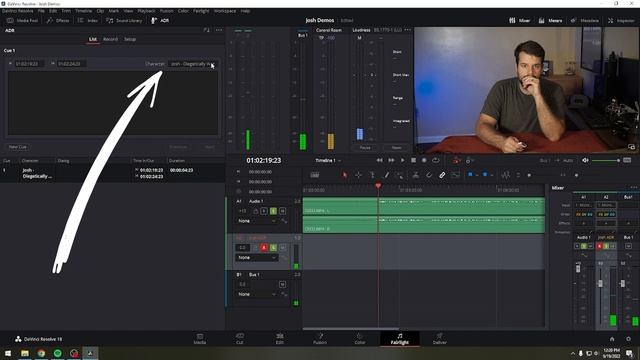Toggle the ADR panel button
Viewport: 640px width, 360px height.
pos(160,20)
